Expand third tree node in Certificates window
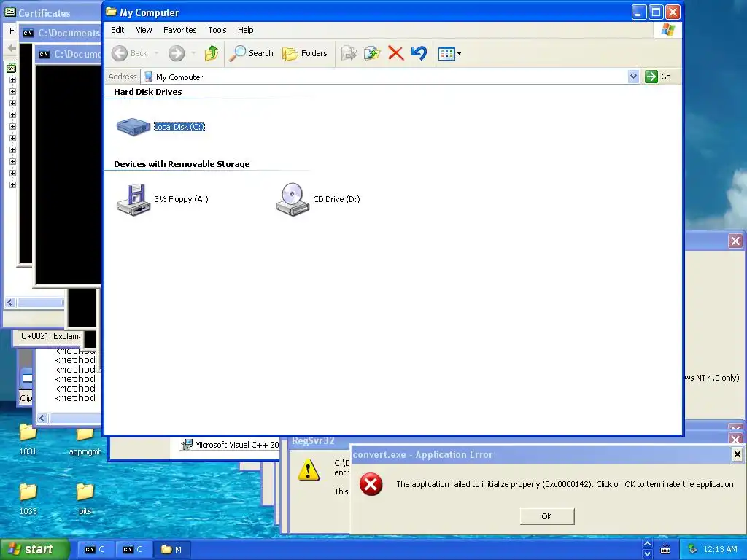 pos(12,104)
